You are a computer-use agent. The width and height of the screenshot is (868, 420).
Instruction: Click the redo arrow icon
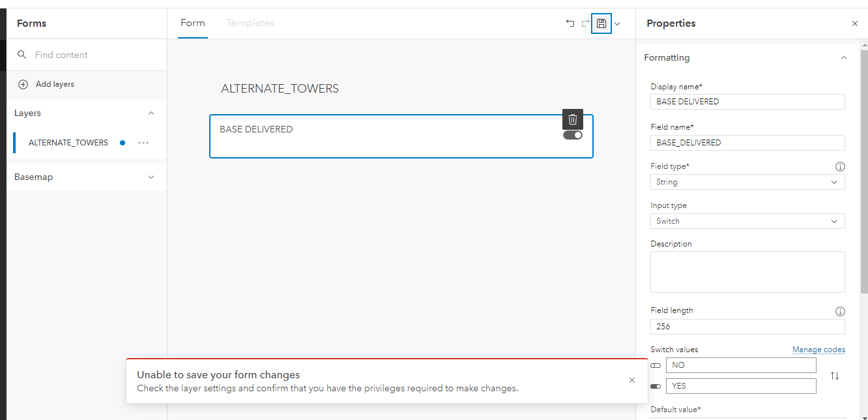pos(585,23)
